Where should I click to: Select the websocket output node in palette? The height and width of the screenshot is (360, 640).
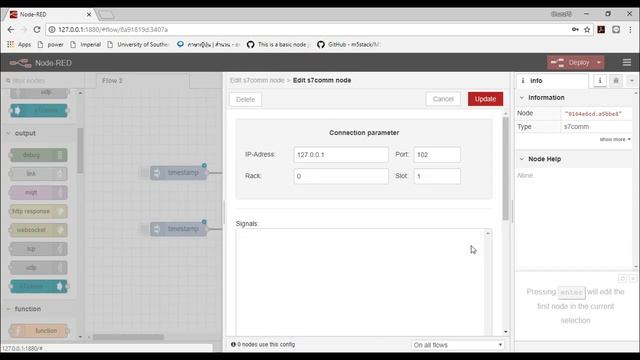pos(39,230)
